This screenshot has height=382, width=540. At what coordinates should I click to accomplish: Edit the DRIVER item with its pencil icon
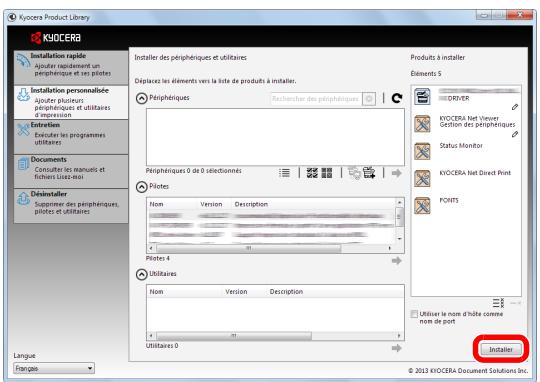515,107
